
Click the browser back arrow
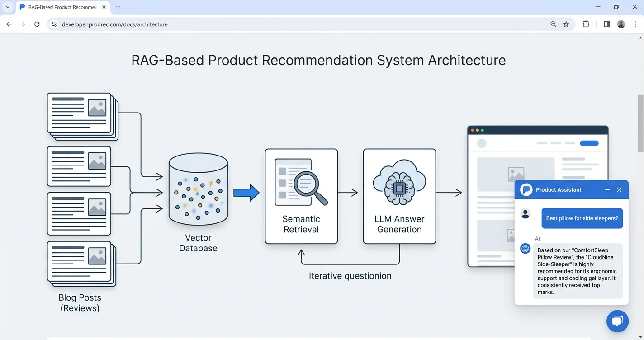(x=9, y=24)
